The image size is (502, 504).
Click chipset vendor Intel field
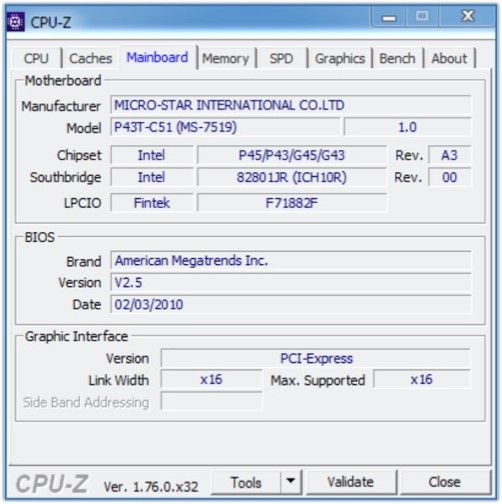tap(152, 155)
